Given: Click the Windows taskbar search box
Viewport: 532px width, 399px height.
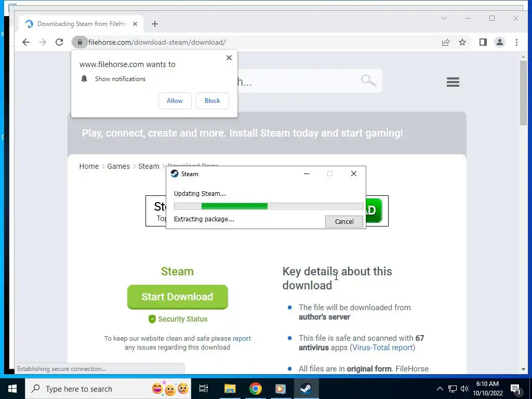Looking at the screenshot, I should [108, 389].
